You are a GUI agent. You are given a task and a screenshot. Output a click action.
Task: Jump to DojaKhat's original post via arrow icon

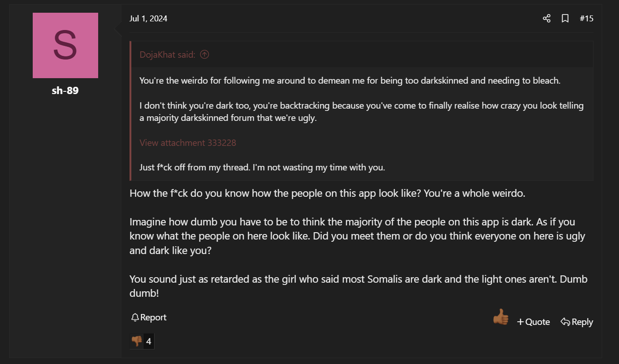tap(205, 55)
